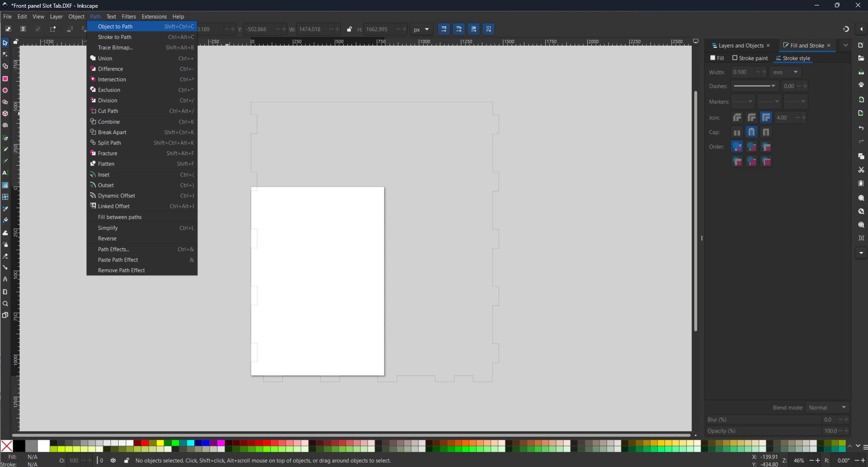Screen dimensions: 868x467
Task: Switch to the Stroke paint tab
Action: point(750,58)
